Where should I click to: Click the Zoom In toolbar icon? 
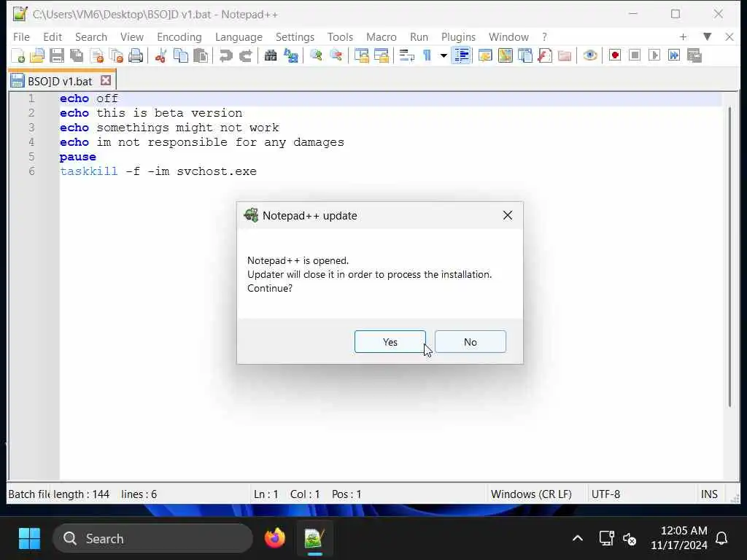(x=315, y=55)
